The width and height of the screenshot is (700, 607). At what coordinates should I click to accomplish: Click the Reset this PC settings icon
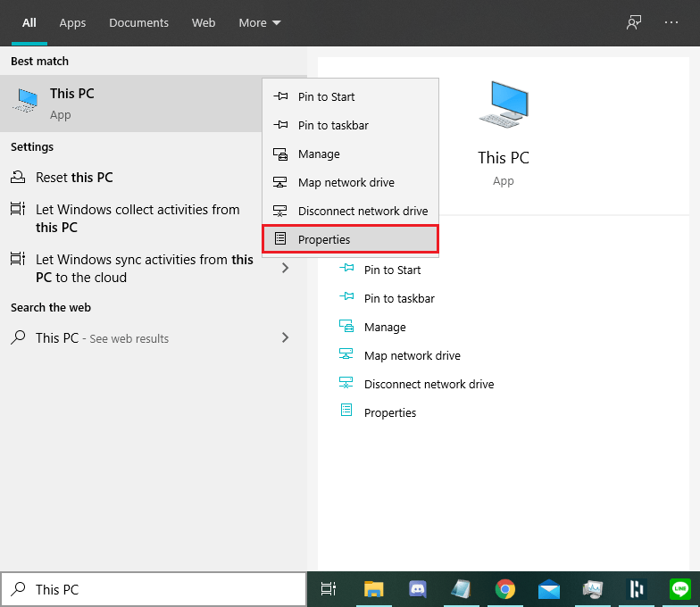[18, 177]
